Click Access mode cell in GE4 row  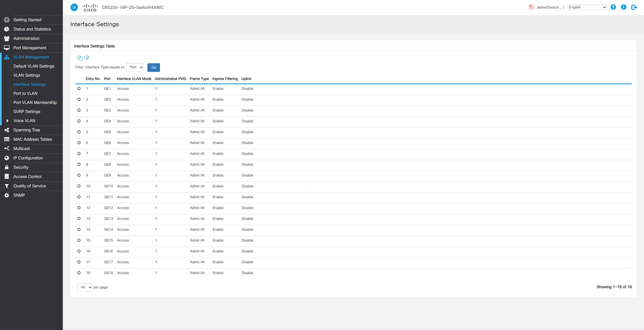123,121
